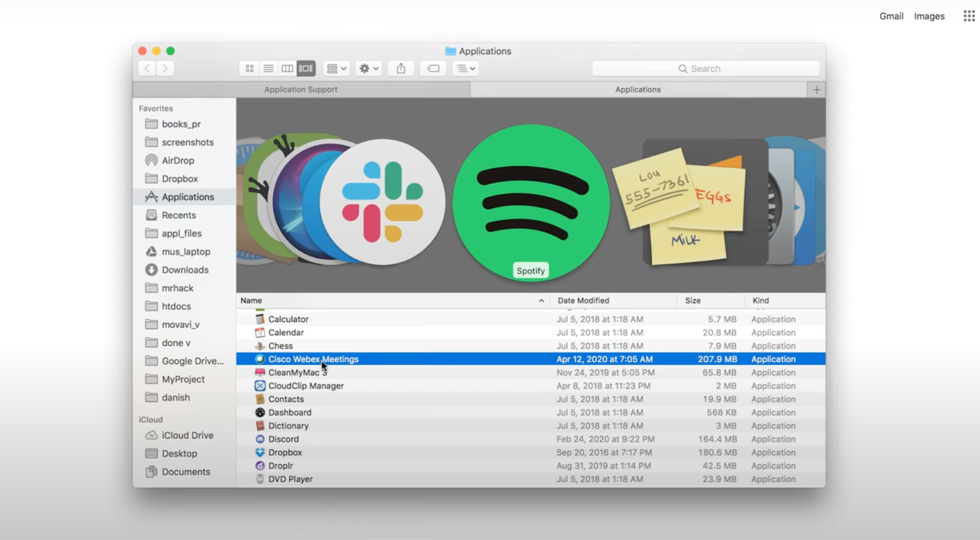Click the large Spotify icon in gallery
Image resolution: width=980 pixels, height=540 pixels.
point(531,203)
